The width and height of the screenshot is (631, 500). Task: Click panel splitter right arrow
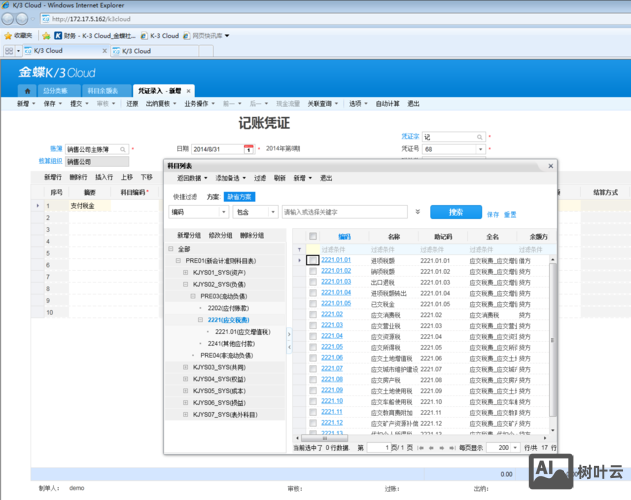pos(289,335)
